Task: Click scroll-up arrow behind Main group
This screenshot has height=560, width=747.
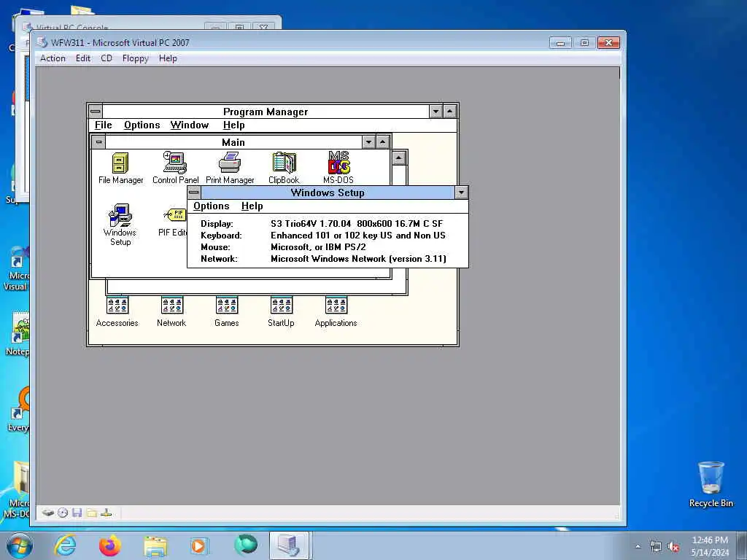Action: tap(399, 157)
